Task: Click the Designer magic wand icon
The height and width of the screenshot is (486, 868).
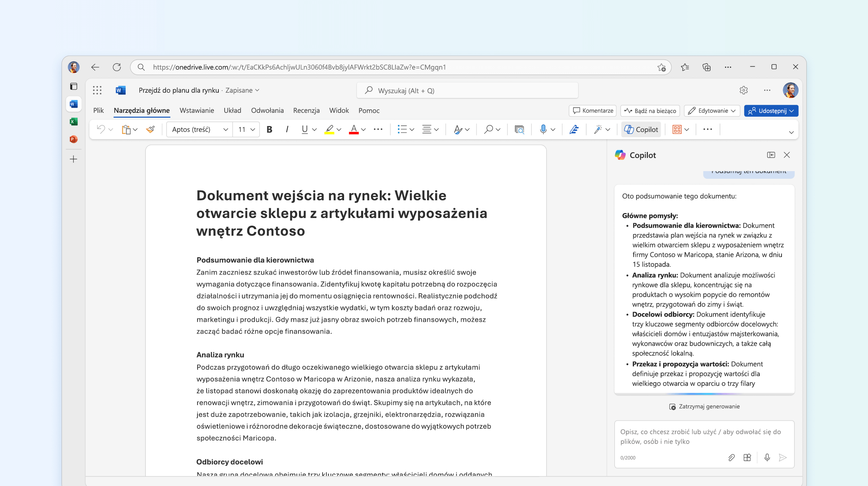Action: [598, 129]
